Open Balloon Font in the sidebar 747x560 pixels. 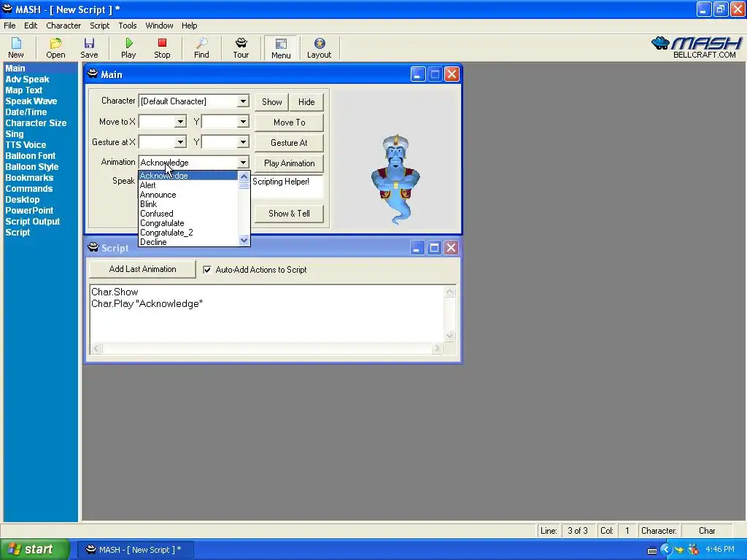coord(30,156)
